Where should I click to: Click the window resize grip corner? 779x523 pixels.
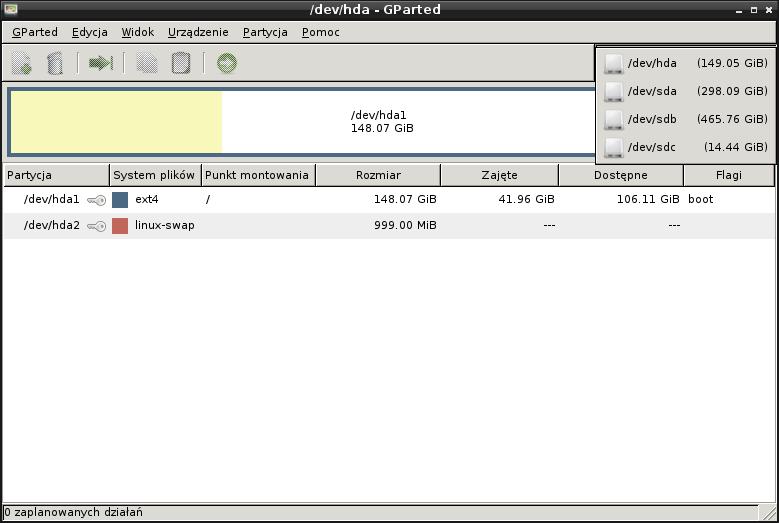[768, 512]
